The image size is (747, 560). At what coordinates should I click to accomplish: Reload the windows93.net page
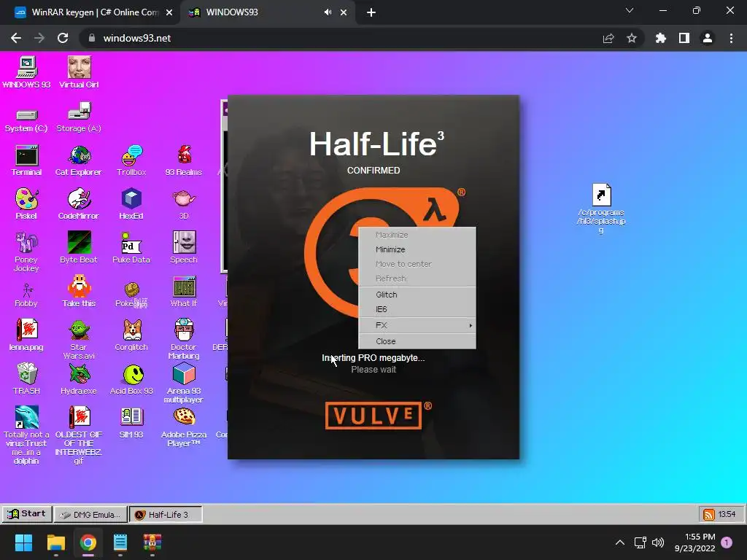click(63, 38)
